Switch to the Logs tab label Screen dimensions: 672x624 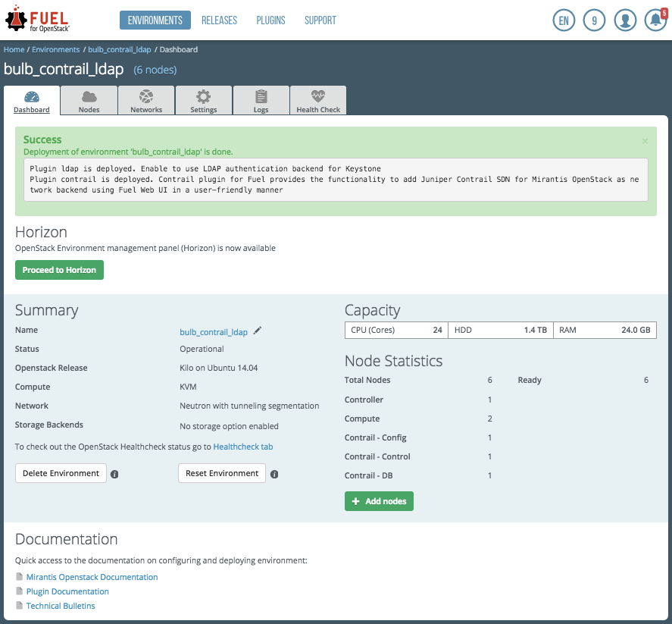[261, 110]
